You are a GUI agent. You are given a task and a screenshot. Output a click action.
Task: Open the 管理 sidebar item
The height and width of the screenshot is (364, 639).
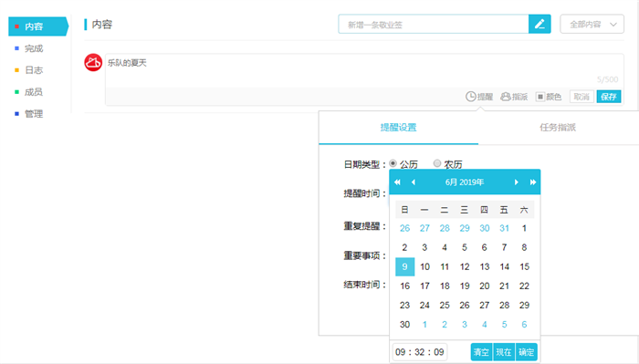pos(34,114)
